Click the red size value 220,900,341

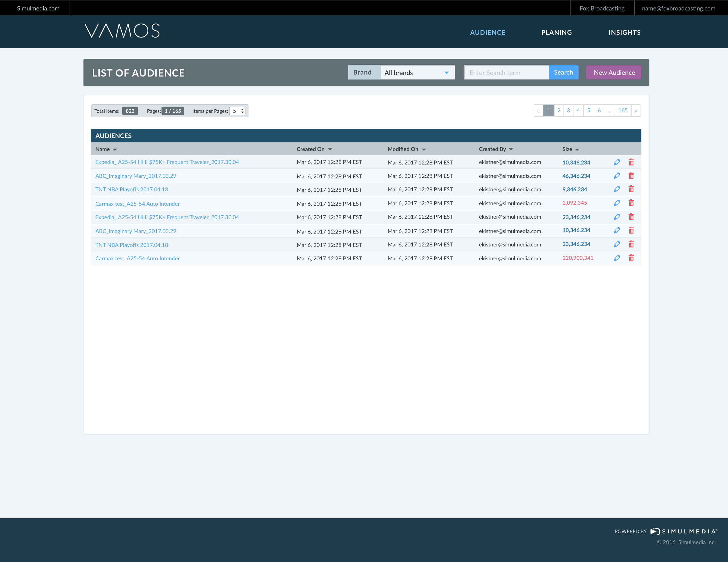click(578, 258)
